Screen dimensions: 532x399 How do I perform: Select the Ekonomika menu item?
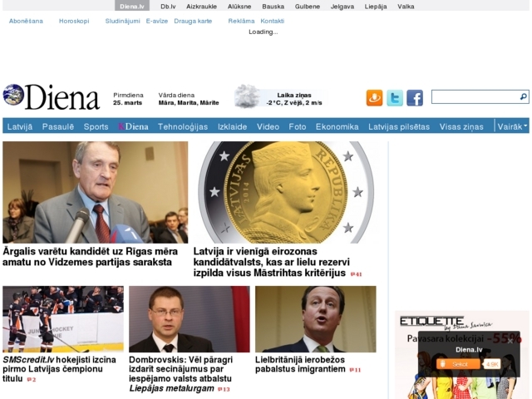click(x=337, y=126)
